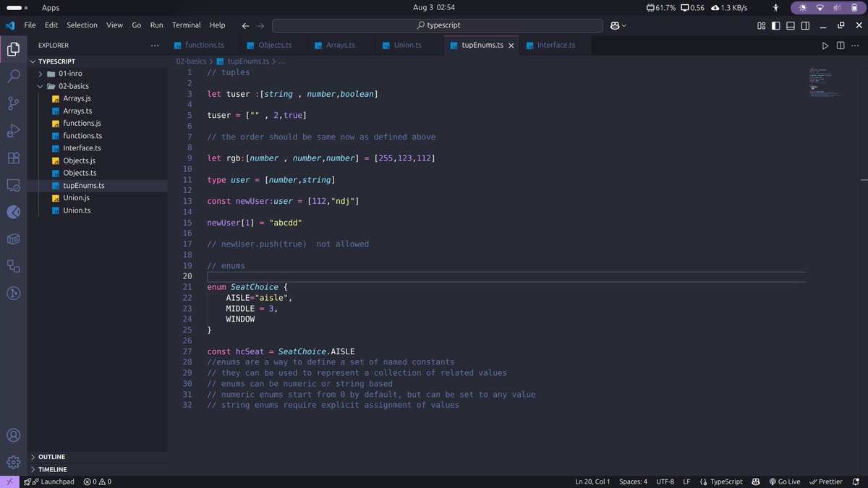The image size is (868, 488).
Task: Click the memory usage 61.7% indicator
Action: point(660,7)
